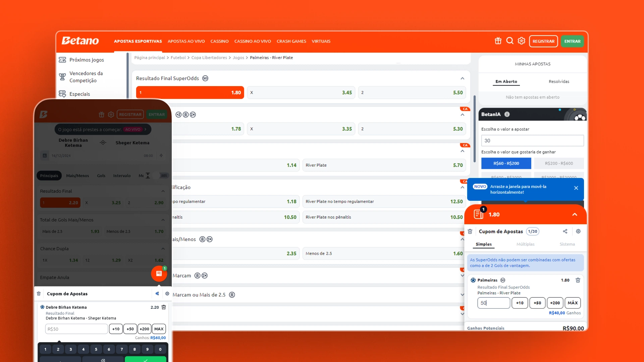
Task: Click the BetanIA bet amount input field
Action: [x=532, y=141]
